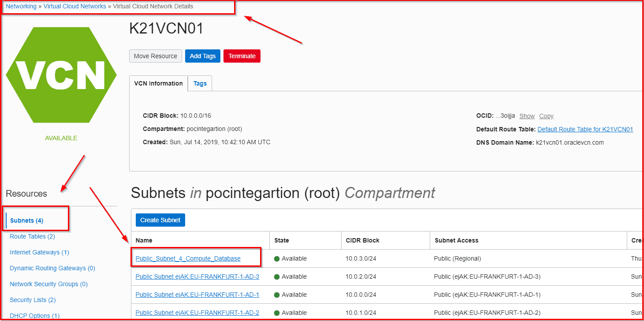Image resolution: width=644 pixels, height=321 pixels.
Task: Switch to the Tags tab
Action: click(x=200, y=83)
